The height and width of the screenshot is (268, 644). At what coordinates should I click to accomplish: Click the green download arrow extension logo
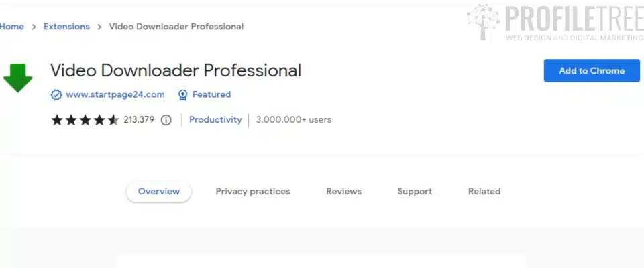(17, 78)
